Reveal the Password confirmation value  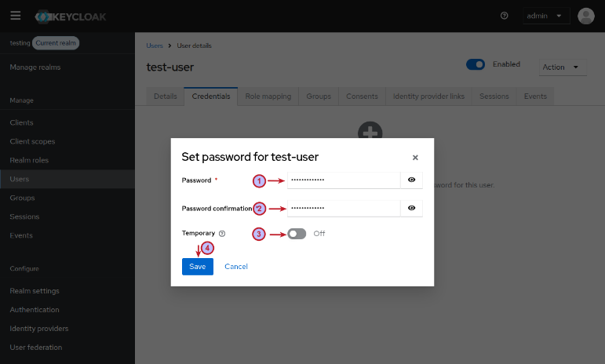coord(412,208)
